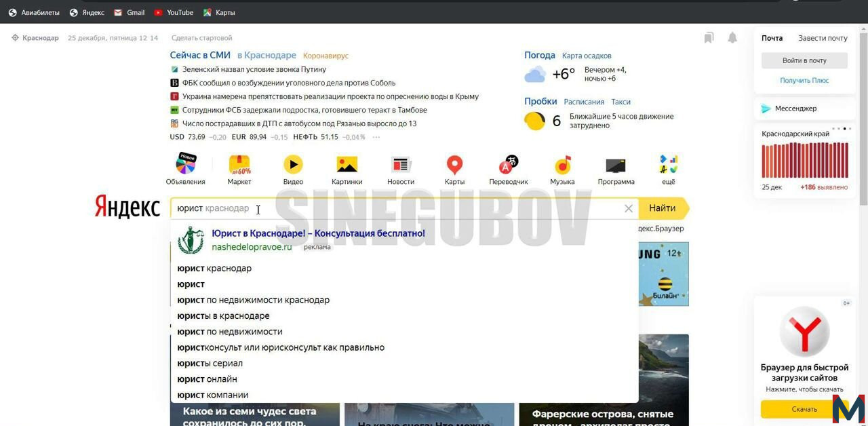868x426 pixels.
Task: Open the Карты pin icon
Action: click(x=454, y=164)
